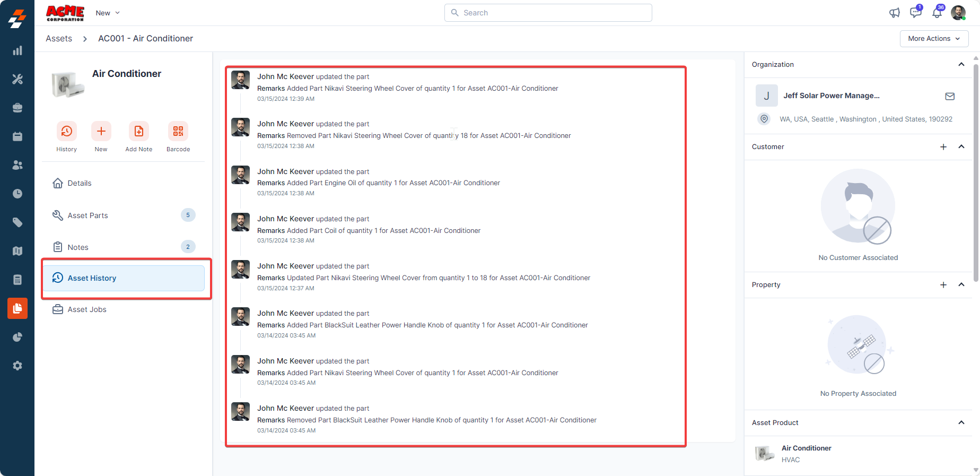This screenshot has width=980, height=476.
Task: Click the History icon under Air Conditioner
Action: (66, 131)
